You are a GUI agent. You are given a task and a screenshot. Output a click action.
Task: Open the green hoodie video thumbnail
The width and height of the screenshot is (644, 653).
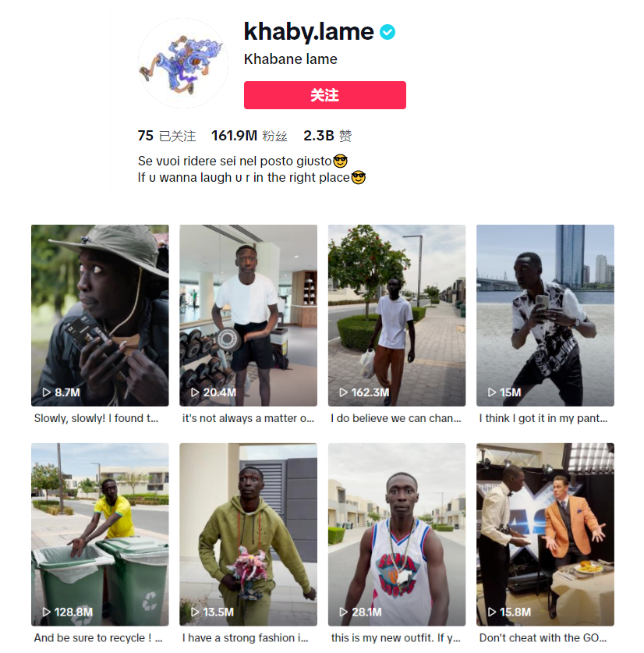(x=248, y=534)
